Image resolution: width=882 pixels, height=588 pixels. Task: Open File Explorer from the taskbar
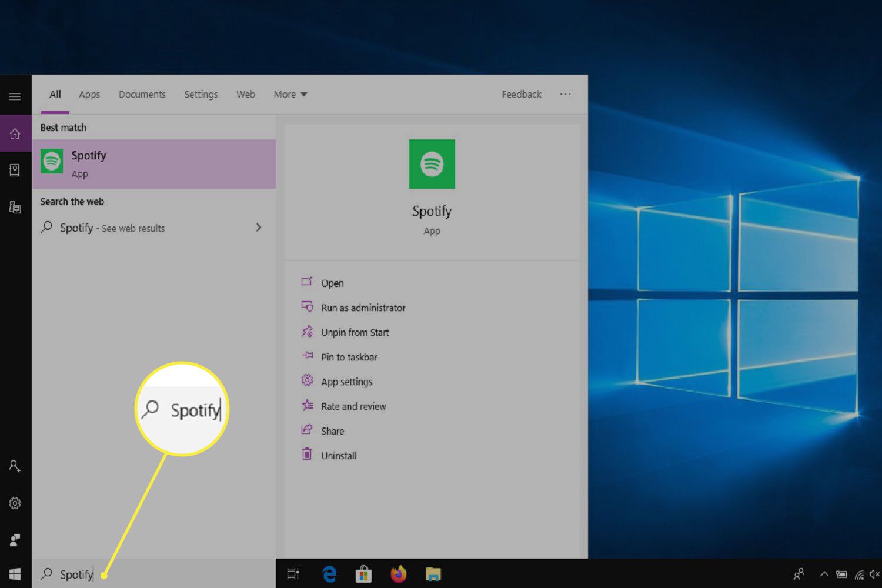pyautogui.click(x=433, y=574)
